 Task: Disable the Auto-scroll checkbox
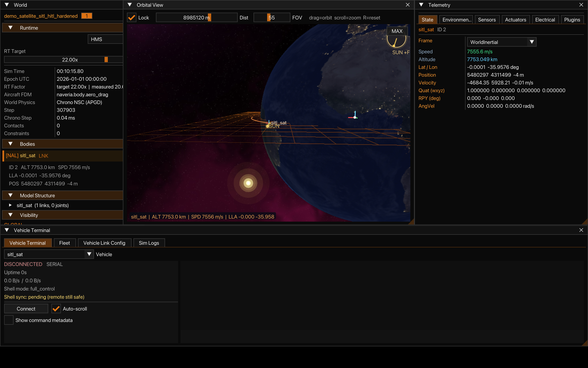tap(56, 309)
